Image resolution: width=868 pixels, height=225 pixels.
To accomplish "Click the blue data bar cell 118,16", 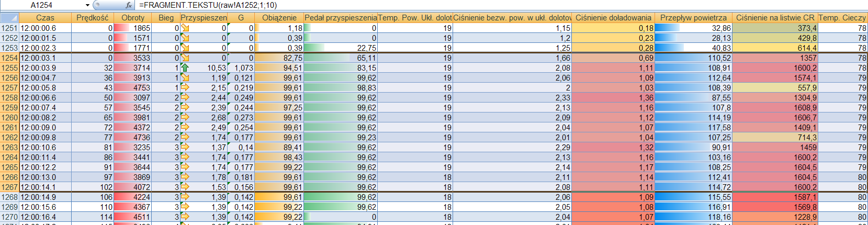I will [x=693, y=217].
